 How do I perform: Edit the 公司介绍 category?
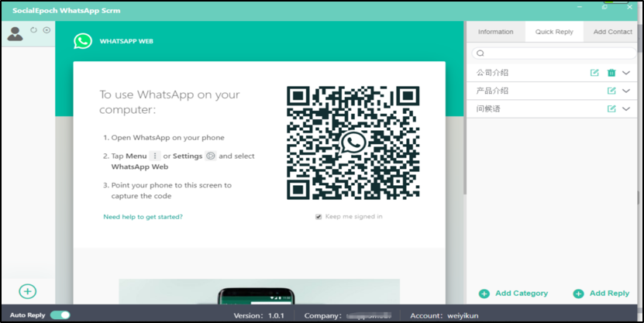(x=594, y=73)
